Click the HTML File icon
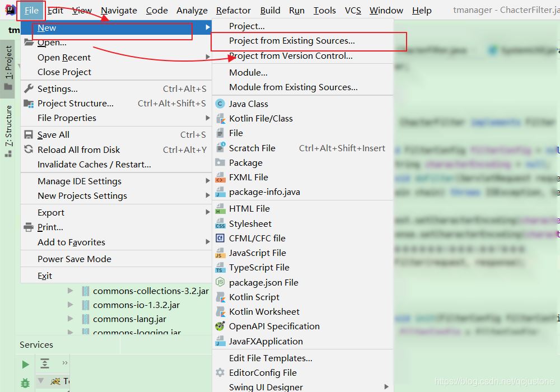560x392 pixels. [220, 209]
